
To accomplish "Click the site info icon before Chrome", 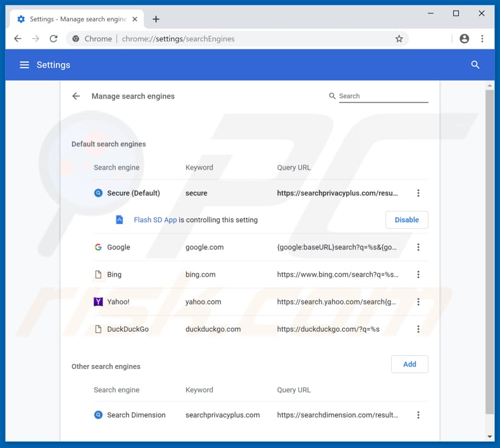I will pos(75,39).
